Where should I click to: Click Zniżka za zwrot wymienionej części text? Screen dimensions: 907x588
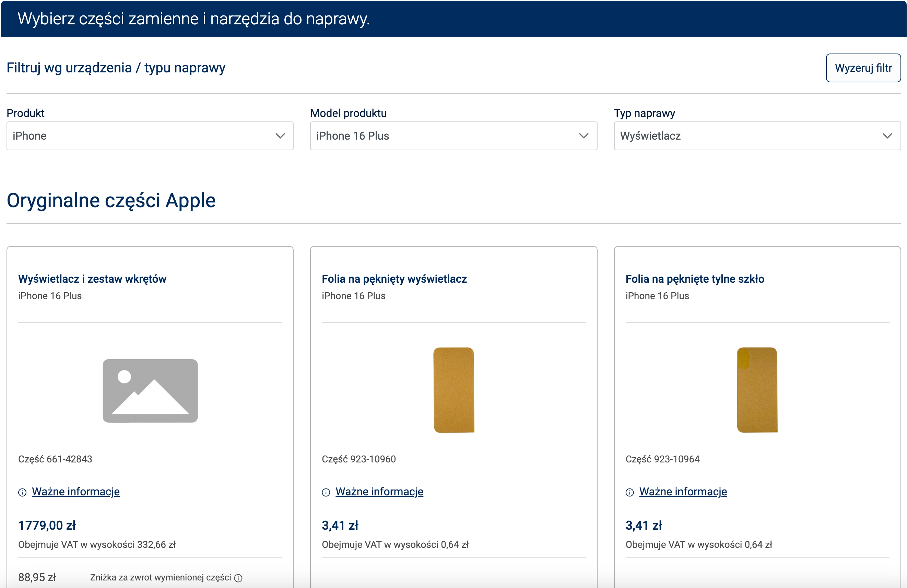coord(161,577)
